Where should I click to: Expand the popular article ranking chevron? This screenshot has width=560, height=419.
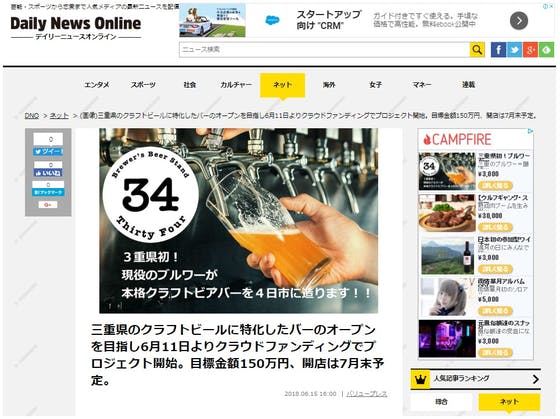click(x=535, y=379)
